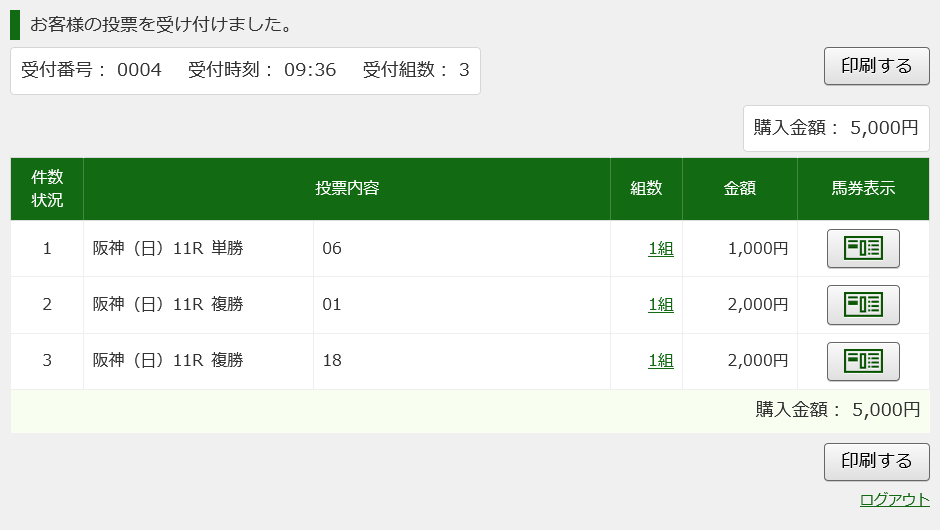940x530 pixels.
Task: Click the 受付番号 0004 receipt info box
Action: point(245,71)
